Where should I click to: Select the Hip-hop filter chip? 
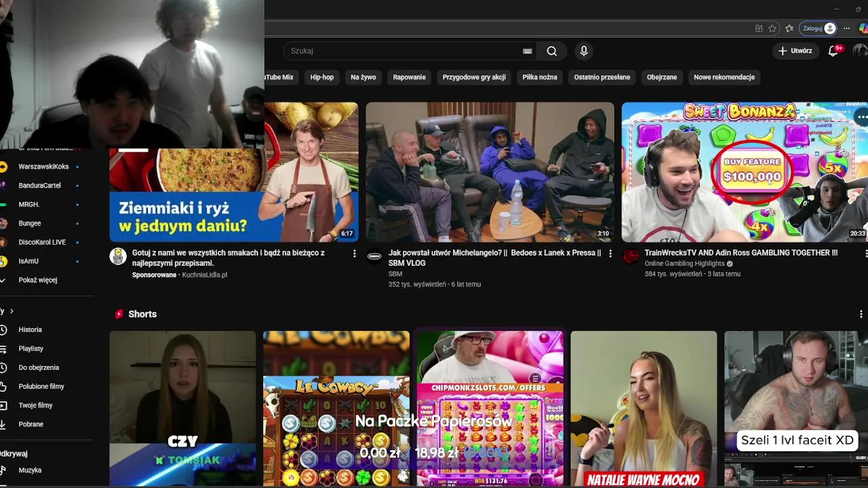(322, 77)
